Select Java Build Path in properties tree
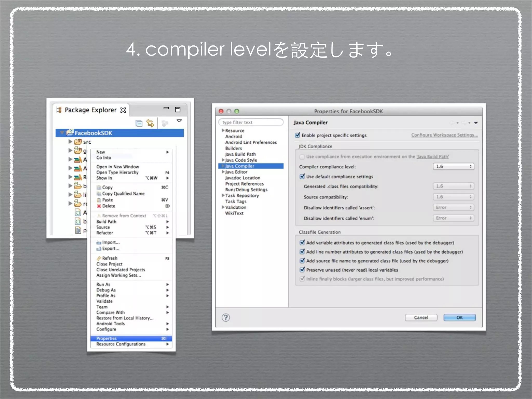This screenshot has width=532, height=399. [x=240, y=154]
